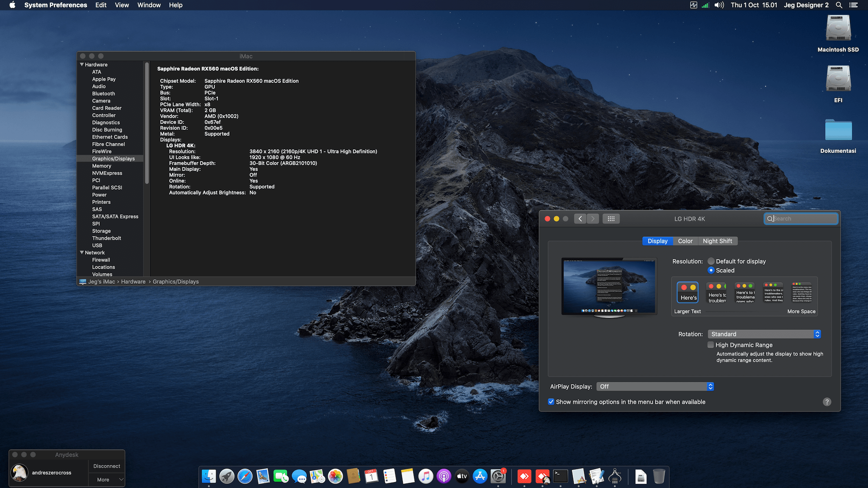The height and width of the screenshot is (488, 868).
Task: Enable the High Dynamic Range checkbox
Action: 711,345
